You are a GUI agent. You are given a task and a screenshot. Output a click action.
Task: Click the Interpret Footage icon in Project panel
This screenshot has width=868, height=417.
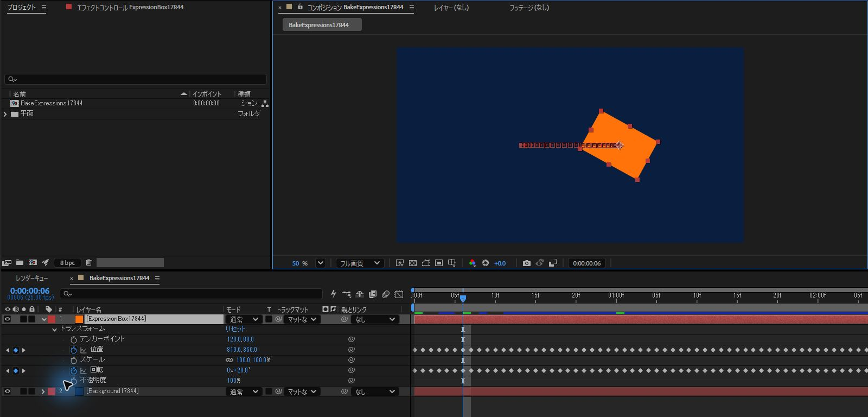tap(7, 263)
